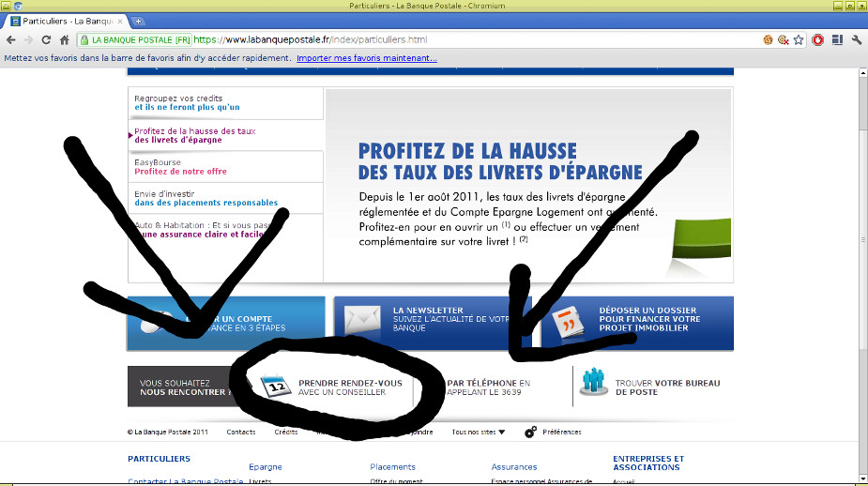Click the blue people group icon
The width and height of the screenshot is (868, 486).
(x=593, y=381)
